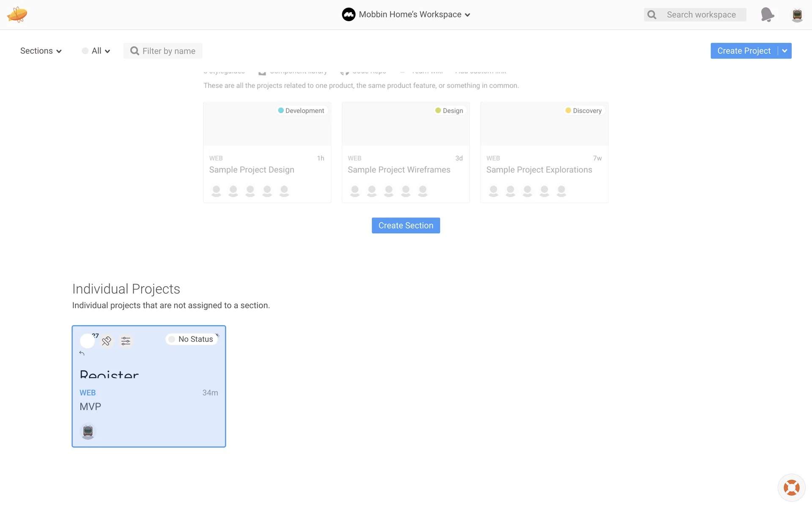Click the Mobbin workspace logo icon
This screenshot has height=508, width=812.
pyautogui.click(x=348, y=14)
